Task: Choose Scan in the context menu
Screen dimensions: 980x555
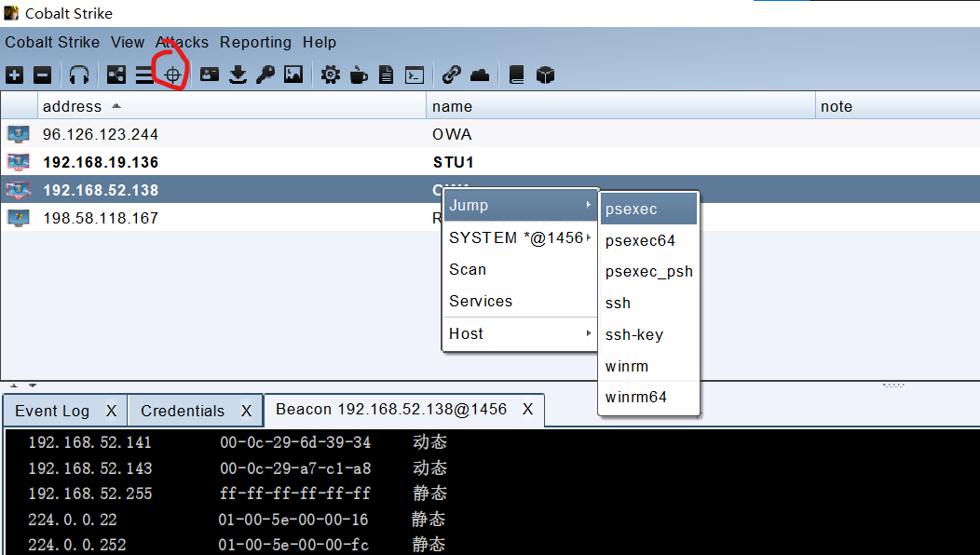Action: 520,269
